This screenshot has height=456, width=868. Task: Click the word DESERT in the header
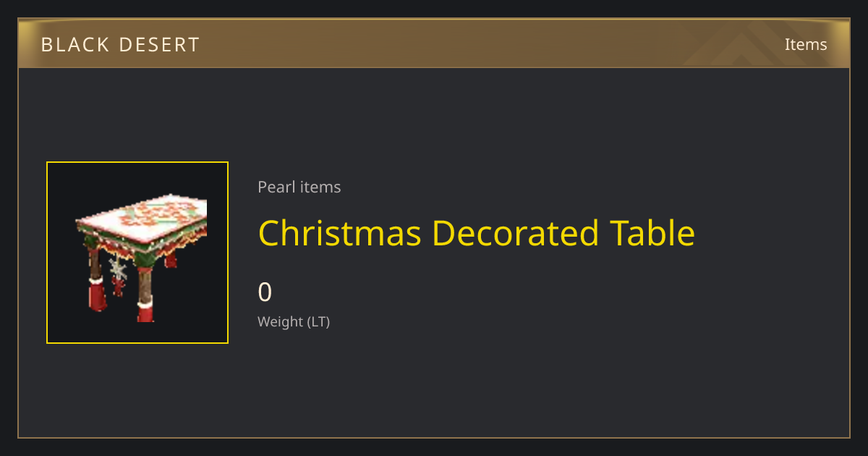pyautogui.click(x=157, y=45)
